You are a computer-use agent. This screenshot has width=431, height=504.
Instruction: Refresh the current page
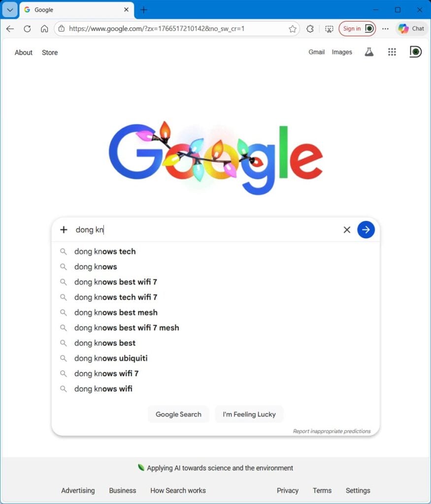coord(28,29)
